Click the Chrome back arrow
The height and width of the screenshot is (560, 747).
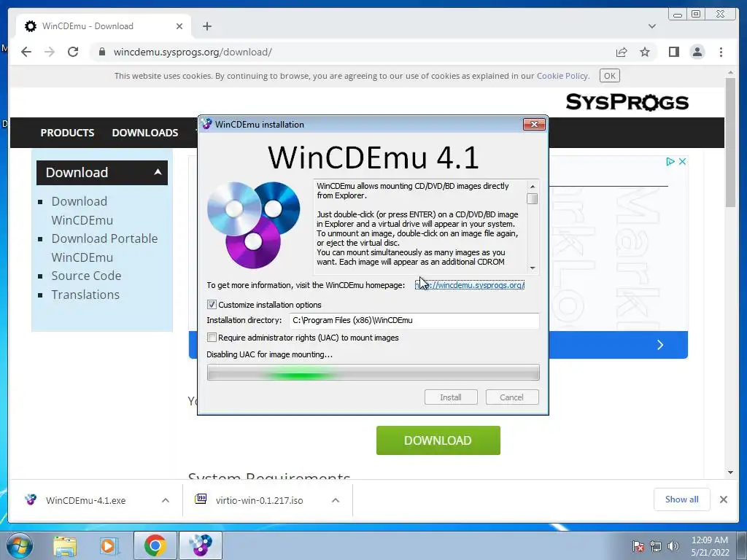pyautogui.click(x=26, y=52)
